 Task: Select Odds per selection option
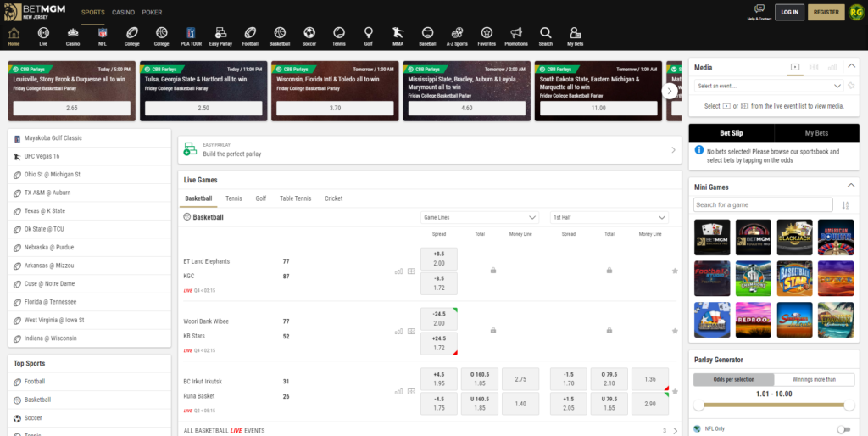(x=733, y=379)
